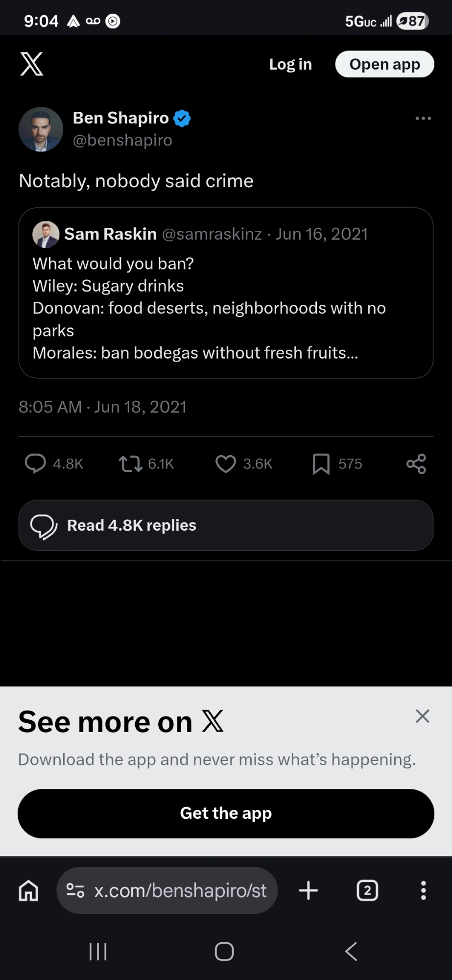Tap the Log in link
452x980 pixels.
(x=290, y=64)
